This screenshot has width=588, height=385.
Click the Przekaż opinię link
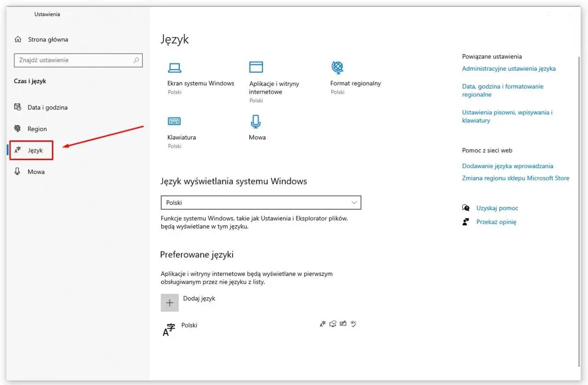coord(496,222)
